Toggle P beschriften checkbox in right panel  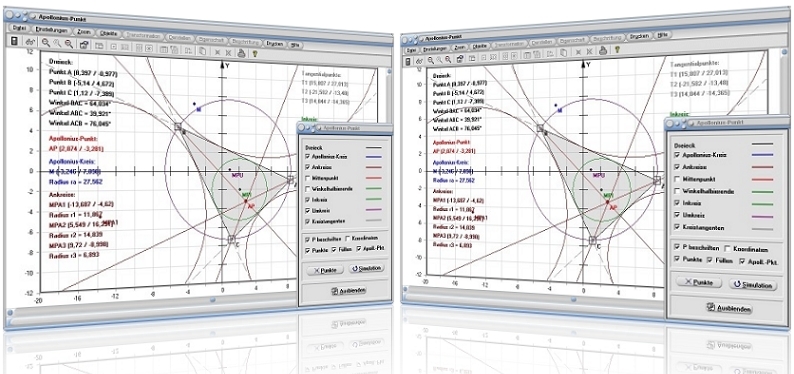point(677,247)
